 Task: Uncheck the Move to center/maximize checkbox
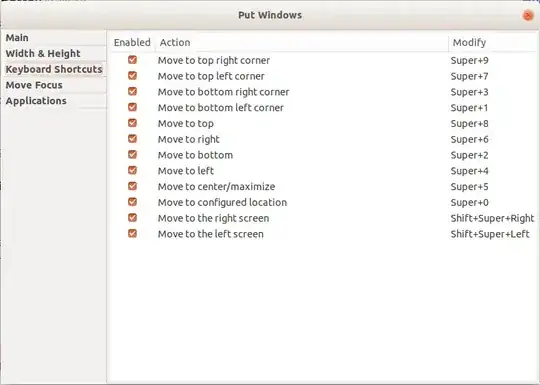(x=132, y=186)
